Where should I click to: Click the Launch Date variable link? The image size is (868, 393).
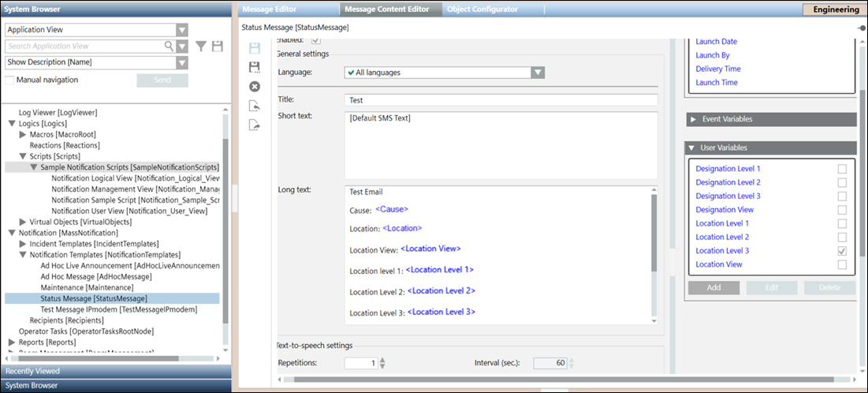click(x=716, y=42)
